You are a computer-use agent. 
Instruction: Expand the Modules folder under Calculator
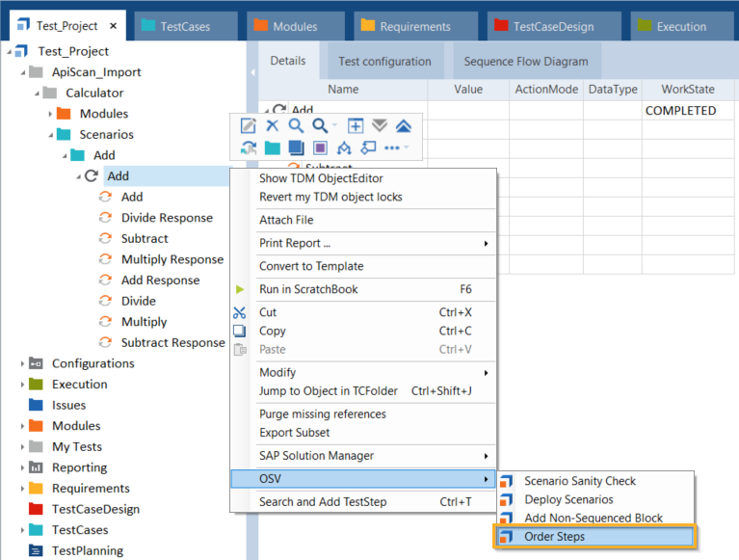pos(51,114)
